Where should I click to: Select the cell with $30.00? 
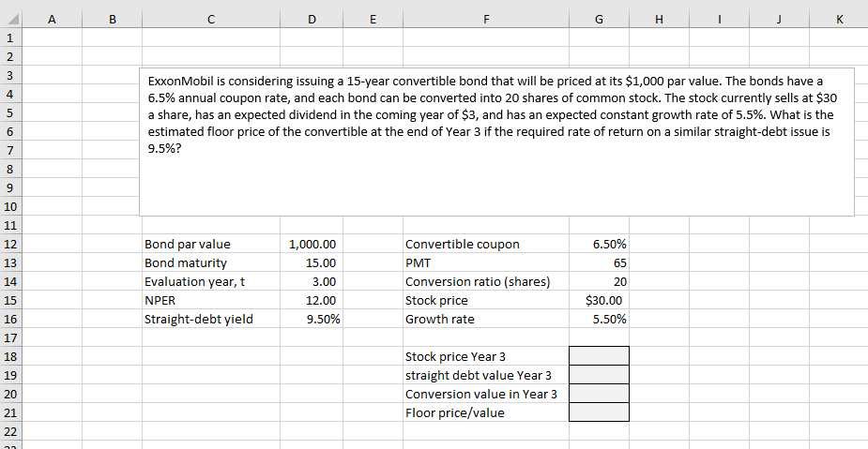[599, 300]
